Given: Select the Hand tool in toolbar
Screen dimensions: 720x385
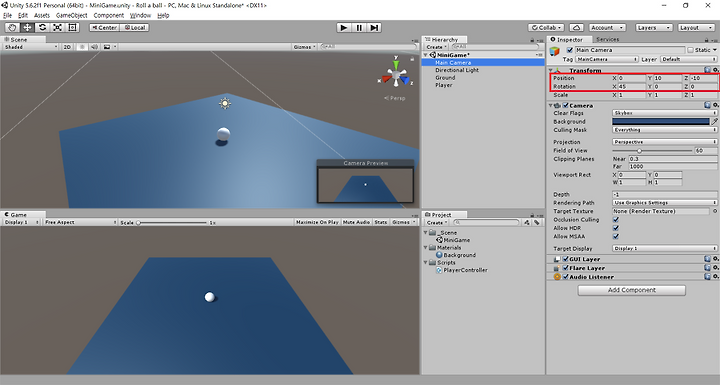Looking at the screenshot, I should (x=12, y=28).
